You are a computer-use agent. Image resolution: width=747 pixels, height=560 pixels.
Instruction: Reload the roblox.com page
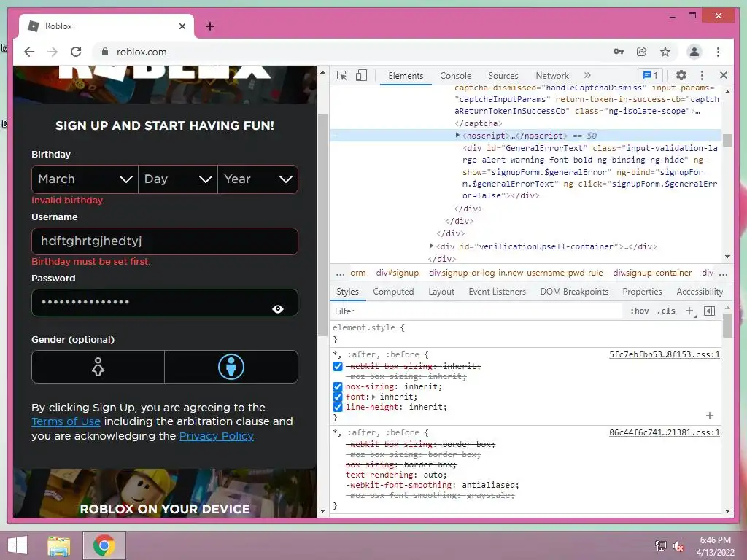[76, 52]
